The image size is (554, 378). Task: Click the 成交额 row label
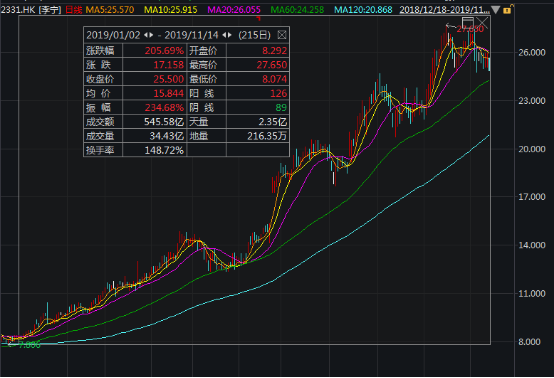tap(100, 122)
